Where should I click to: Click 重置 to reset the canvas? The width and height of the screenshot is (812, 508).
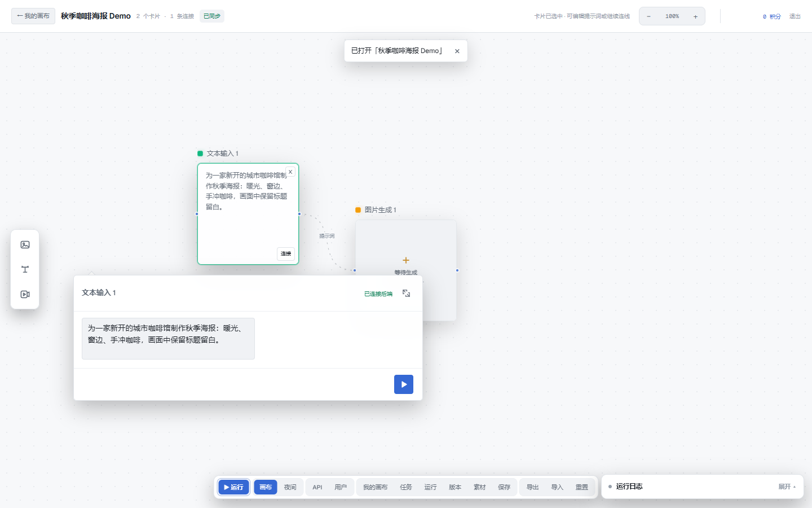tap(581, 487)
